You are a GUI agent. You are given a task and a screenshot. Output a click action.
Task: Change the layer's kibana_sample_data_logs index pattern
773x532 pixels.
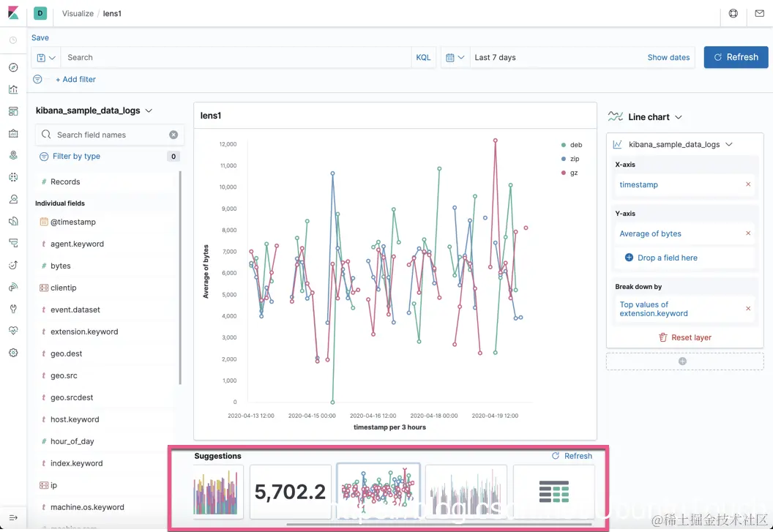tap(673, 144)
